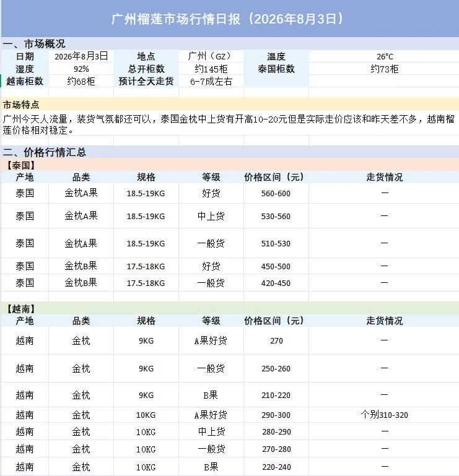Click the A果好货 grade in the 270 row
Viewport: 459px width, 476px height.
211,340
